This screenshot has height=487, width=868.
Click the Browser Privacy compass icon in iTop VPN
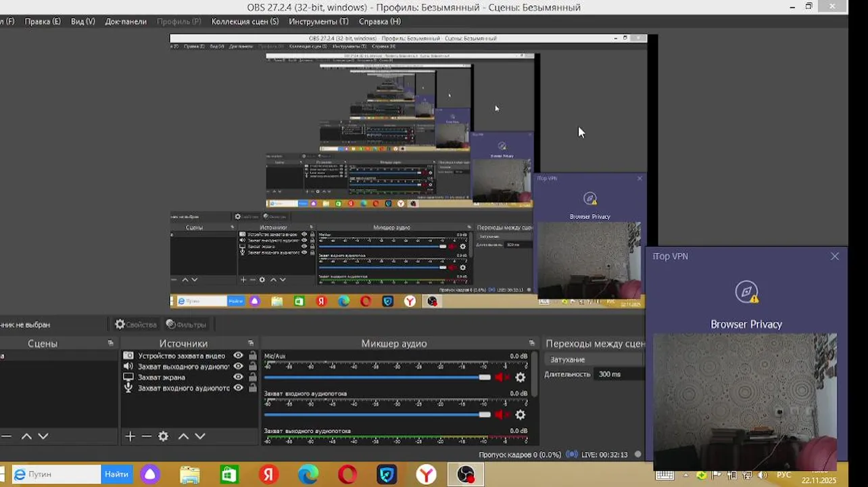(x=746, y=292)
